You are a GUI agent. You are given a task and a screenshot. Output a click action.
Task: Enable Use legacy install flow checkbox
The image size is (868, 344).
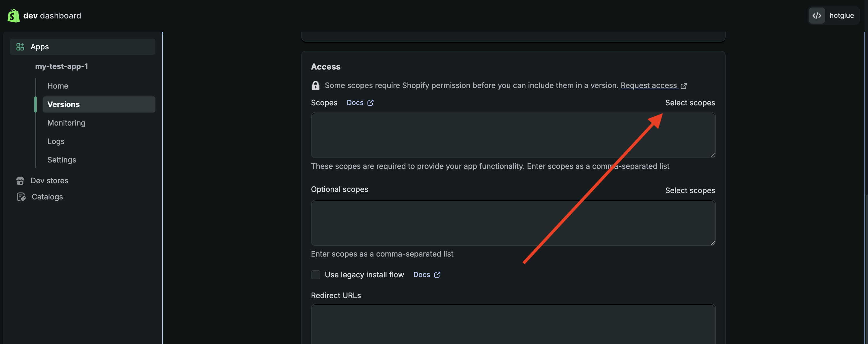point(315,275)
